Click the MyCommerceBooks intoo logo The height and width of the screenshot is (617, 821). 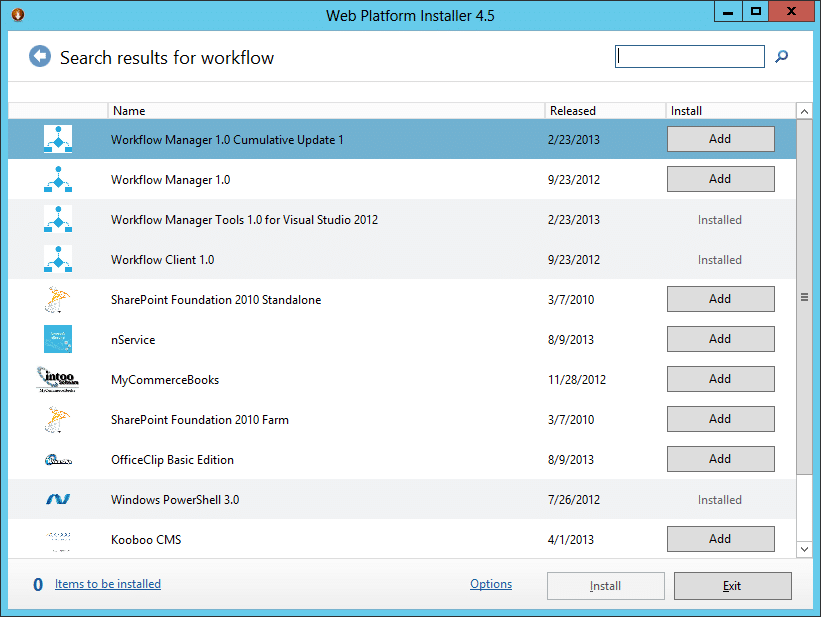pos(58,379)
